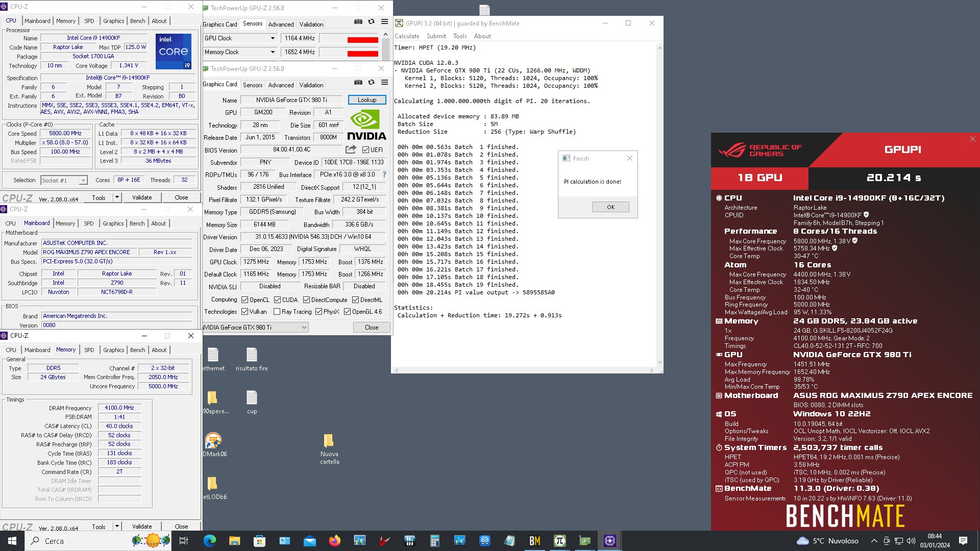Image resolution: width=980 pixels, height=551 pixels.
Task: Open the Graphics tab in the Mainboard CPU-Z window
Action: tap(113, 223)
